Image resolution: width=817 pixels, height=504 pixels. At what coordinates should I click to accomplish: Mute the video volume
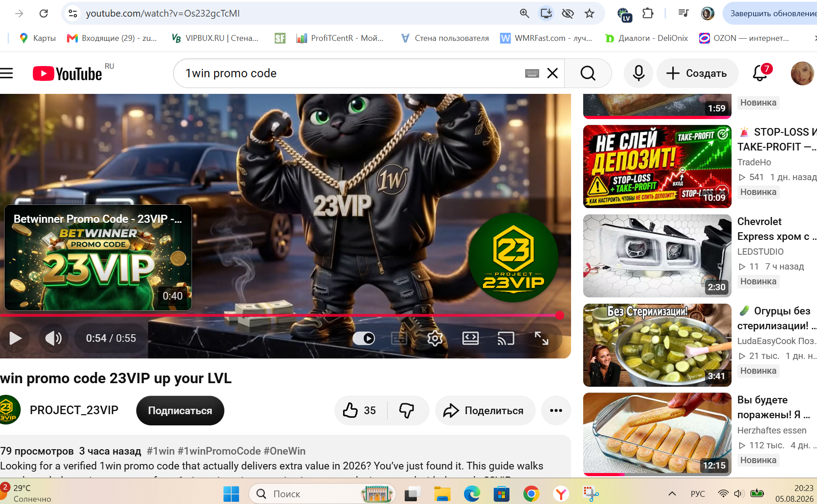(54, 338)
